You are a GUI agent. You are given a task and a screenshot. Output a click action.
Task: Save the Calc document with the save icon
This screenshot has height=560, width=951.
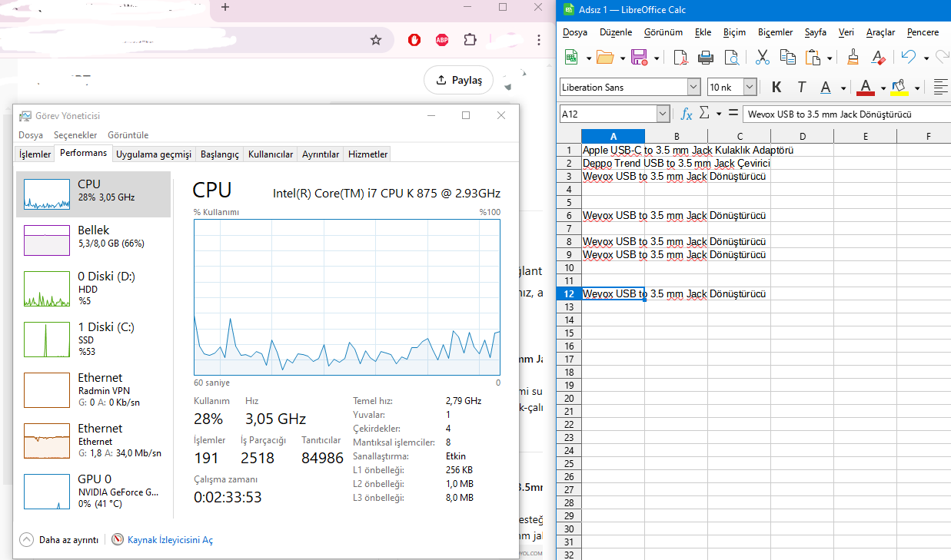pos(639,57)
